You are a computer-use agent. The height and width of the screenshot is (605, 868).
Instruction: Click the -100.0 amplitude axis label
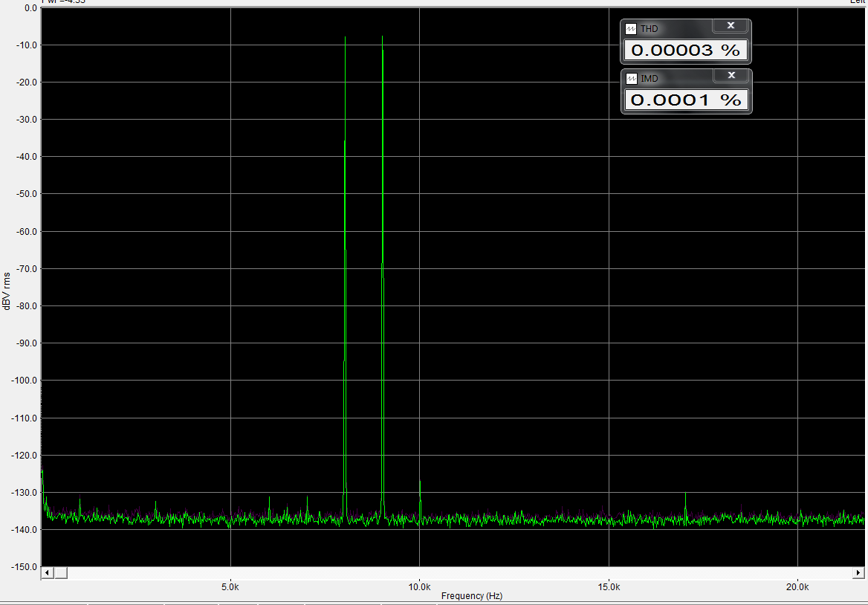click(x=23, y=381)
